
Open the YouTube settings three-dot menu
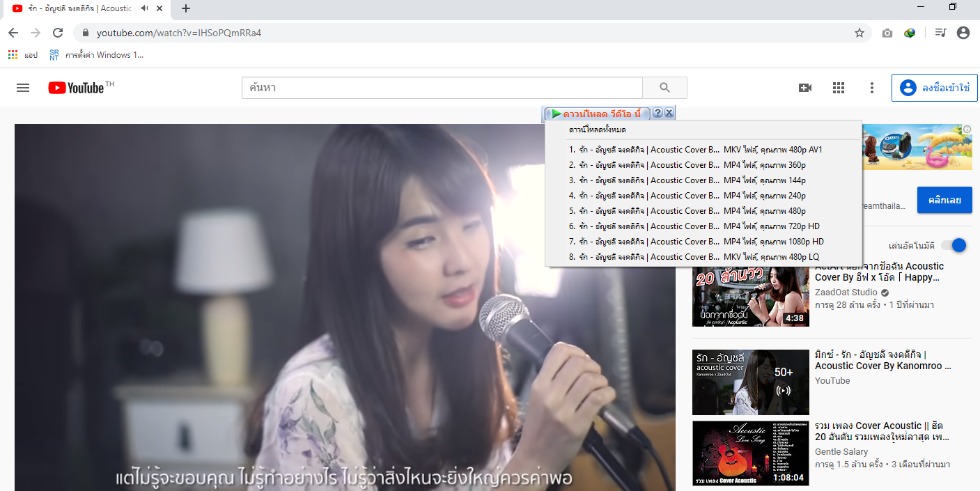click(871, 88)
